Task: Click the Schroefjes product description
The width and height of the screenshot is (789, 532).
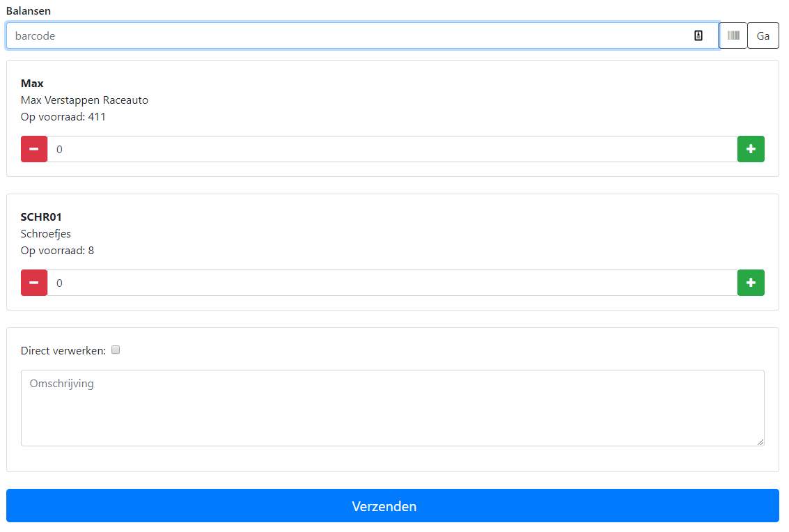Action: point(46,234)
